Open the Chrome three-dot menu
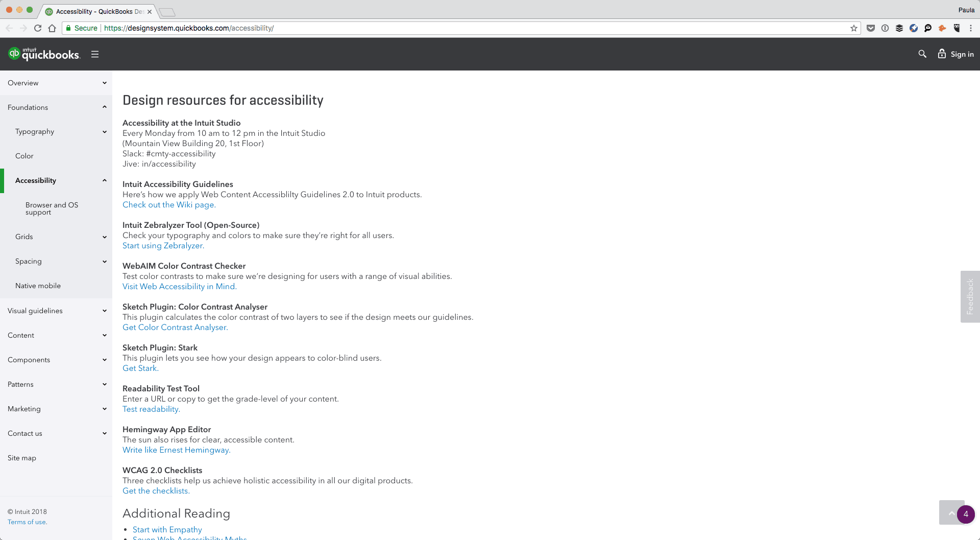Image resolution: width=980 pixels, height=540 pixels. click(971, 28)
